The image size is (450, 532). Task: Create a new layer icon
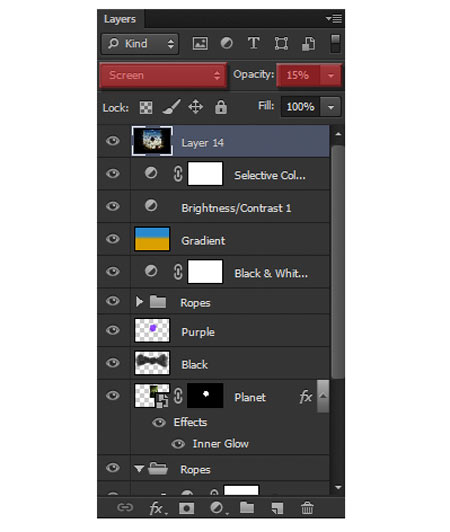pos(277,508)
